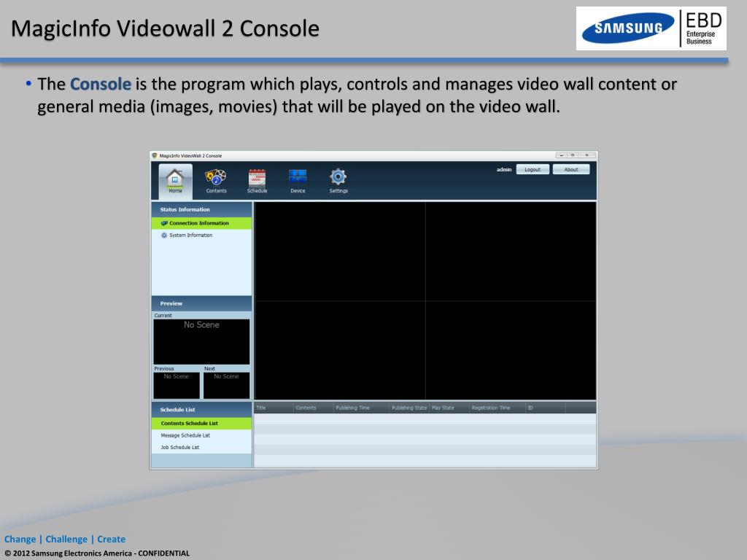Image resolution: width=747 pixels, height=560 pixels.
Task: Sort table by ID column
Action: point(546,408)
